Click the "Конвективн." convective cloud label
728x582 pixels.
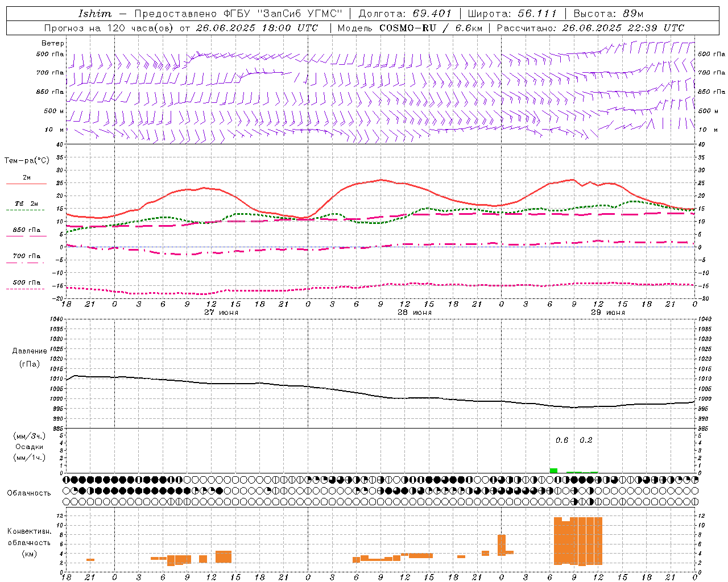pos(30,531)
